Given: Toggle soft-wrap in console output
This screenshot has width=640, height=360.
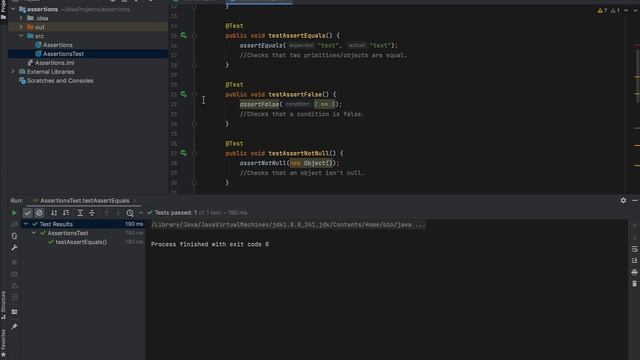Looking at the screenshot, I should click(x=634, y=249).
